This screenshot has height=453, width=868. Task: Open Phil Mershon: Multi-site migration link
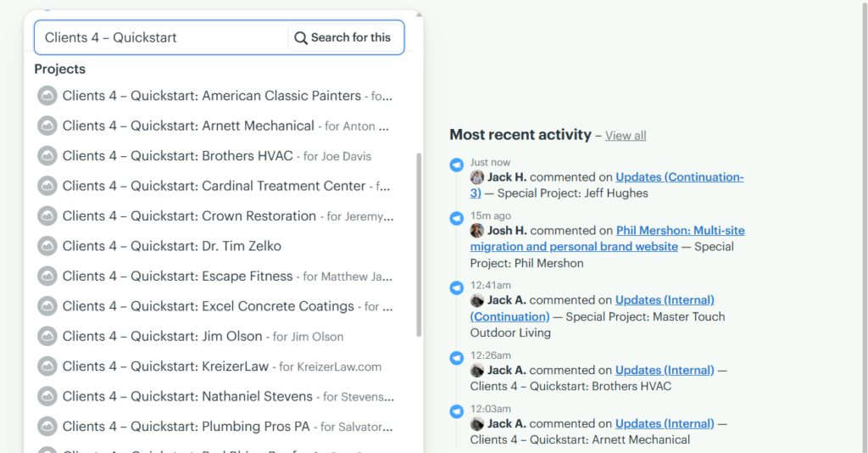click(x=607, y=238)
